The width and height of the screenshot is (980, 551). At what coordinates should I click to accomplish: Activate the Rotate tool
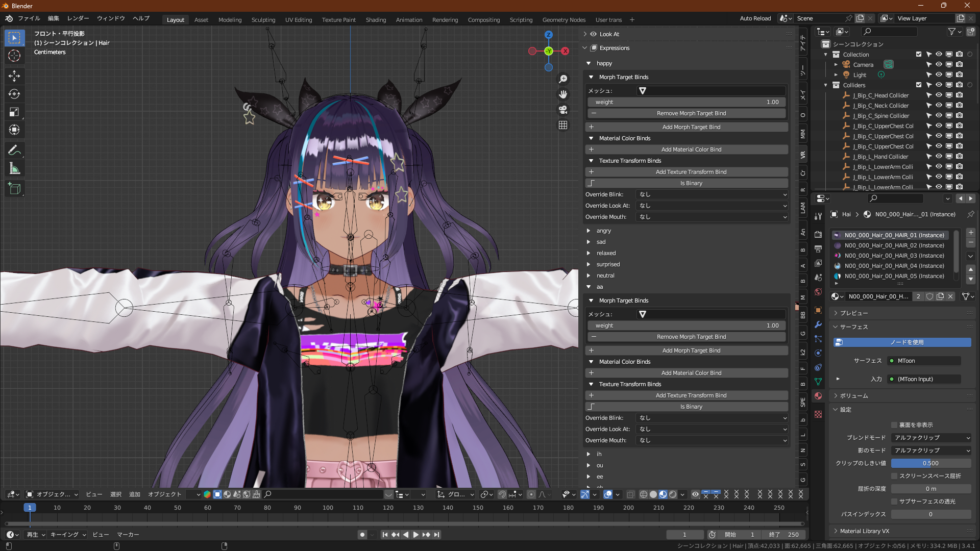coord(14,94)
